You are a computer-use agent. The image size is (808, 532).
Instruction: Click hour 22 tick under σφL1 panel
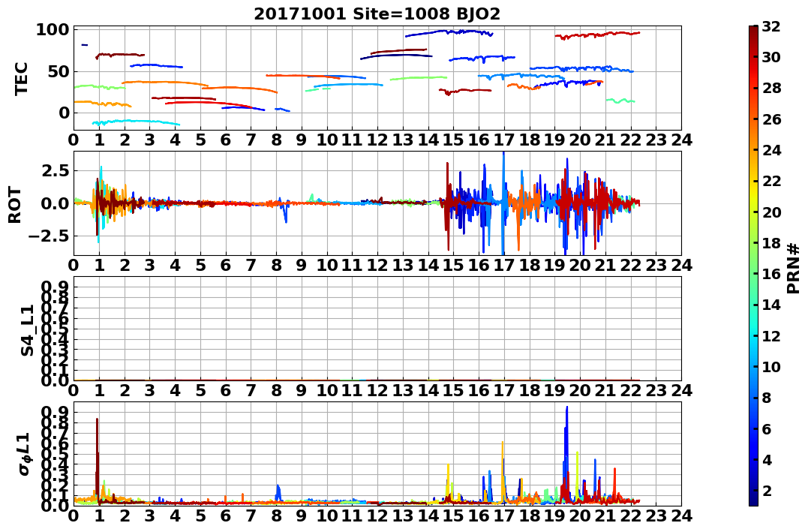(x=631, y=515)
